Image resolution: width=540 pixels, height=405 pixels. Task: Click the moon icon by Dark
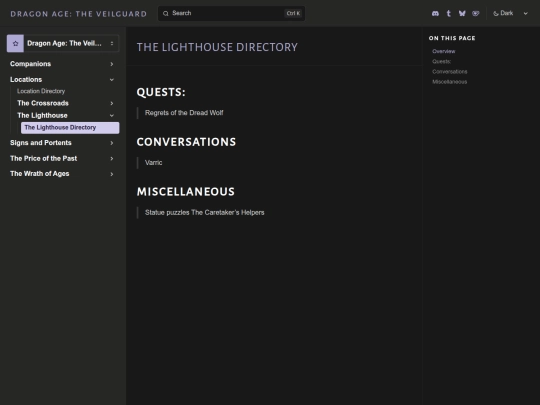click(x=496, y=13)
